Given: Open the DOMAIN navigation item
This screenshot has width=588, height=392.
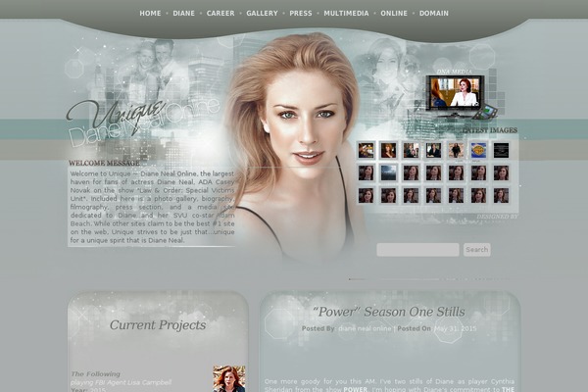Looking at the screenshot, I should [434, 13].
